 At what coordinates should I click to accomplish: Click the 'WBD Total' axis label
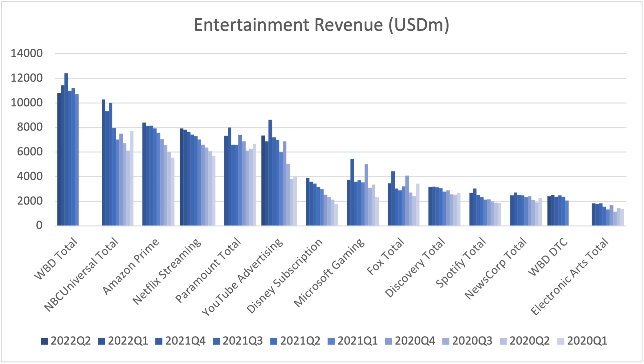(x=55, y=258)
